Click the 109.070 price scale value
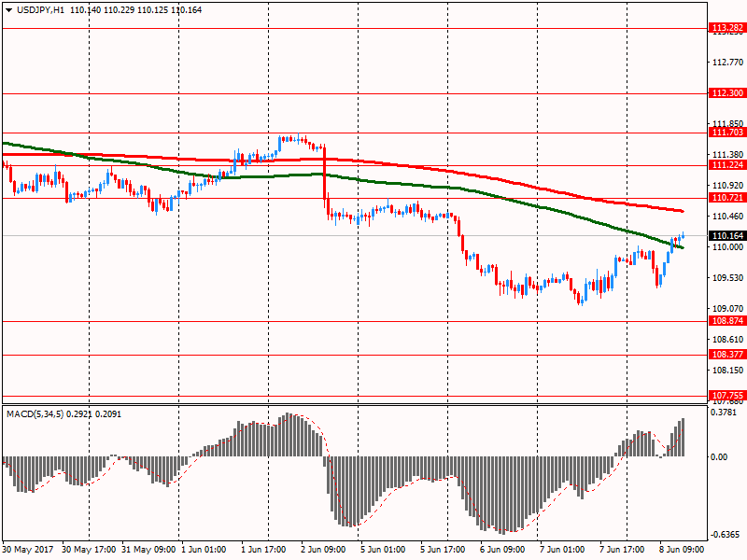747x560 pixels. (727, 309)
